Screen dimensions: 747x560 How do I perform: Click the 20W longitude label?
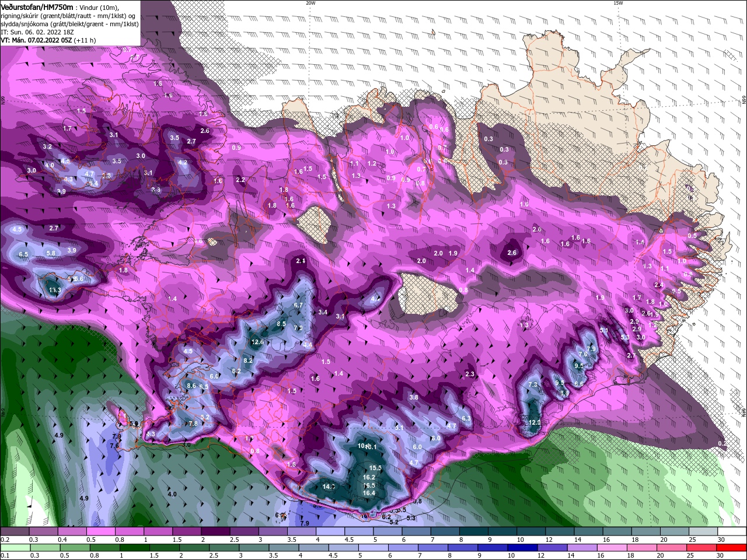pyautogui.click(x=310, y=3)
